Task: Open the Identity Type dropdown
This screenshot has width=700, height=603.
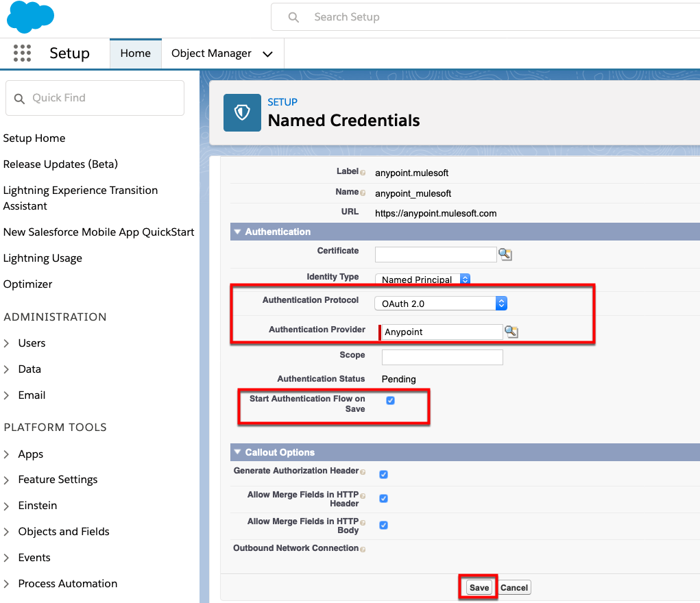Action: point(422,280)
